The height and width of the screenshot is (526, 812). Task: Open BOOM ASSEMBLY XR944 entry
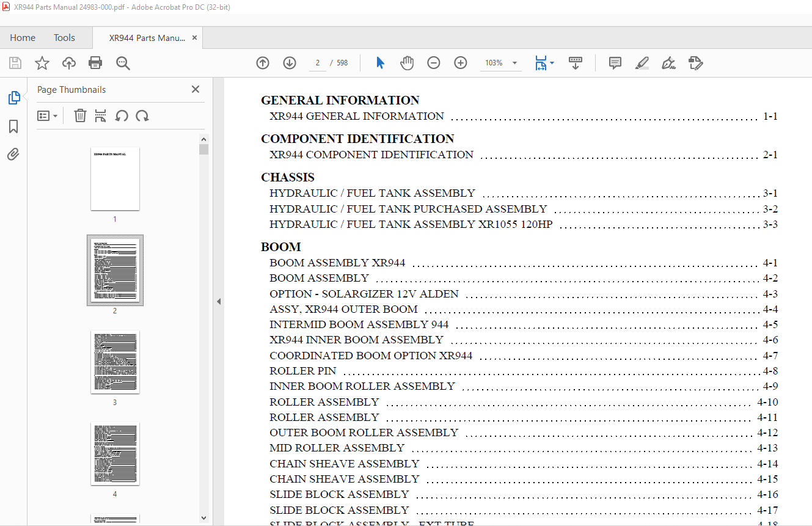(337, 263)
